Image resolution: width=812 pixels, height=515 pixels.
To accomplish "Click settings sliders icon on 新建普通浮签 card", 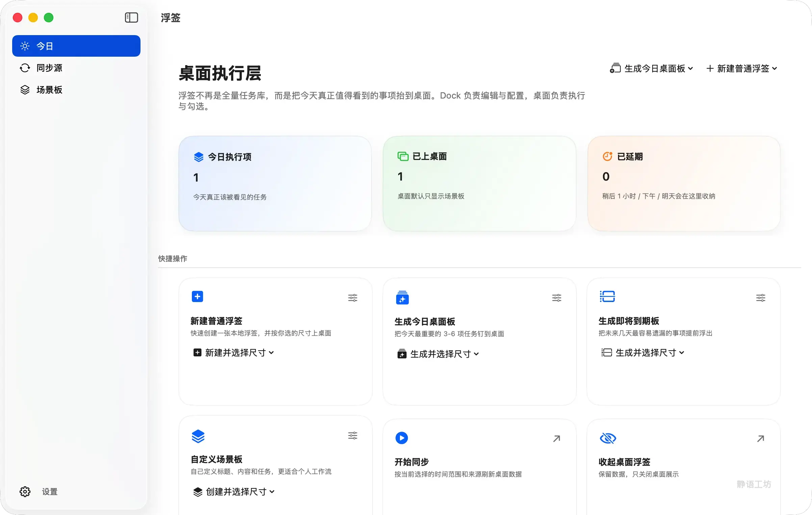I will (x=353, y=298).
